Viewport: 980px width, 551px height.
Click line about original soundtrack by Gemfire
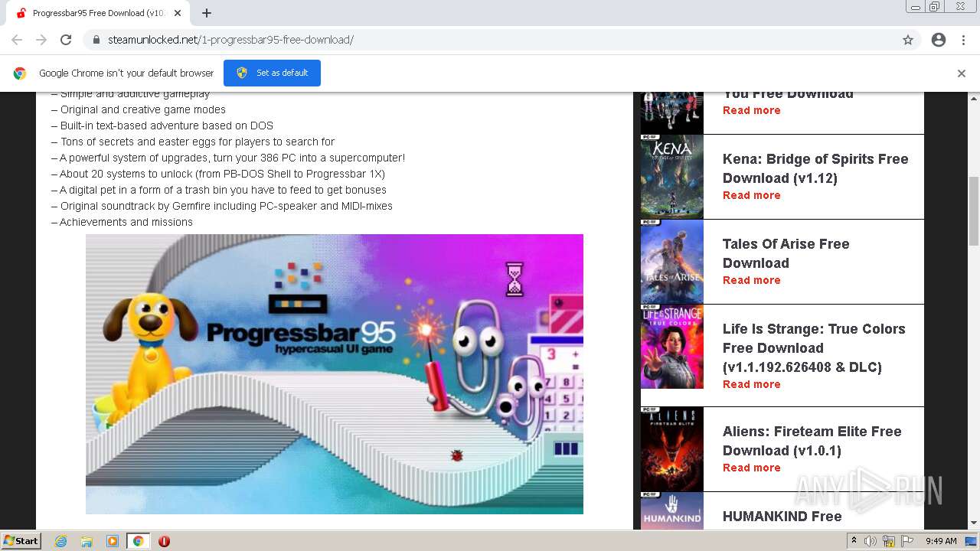point(222,206)
